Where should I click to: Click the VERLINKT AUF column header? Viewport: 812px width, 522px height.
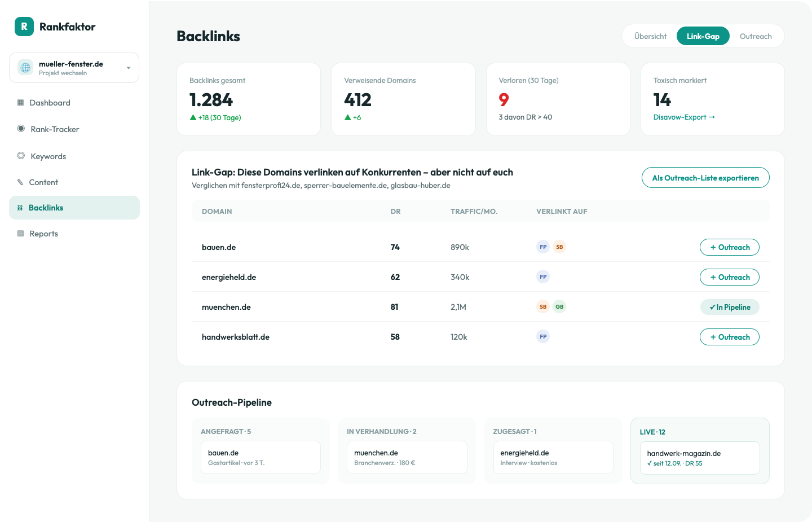tap(562, 212)
